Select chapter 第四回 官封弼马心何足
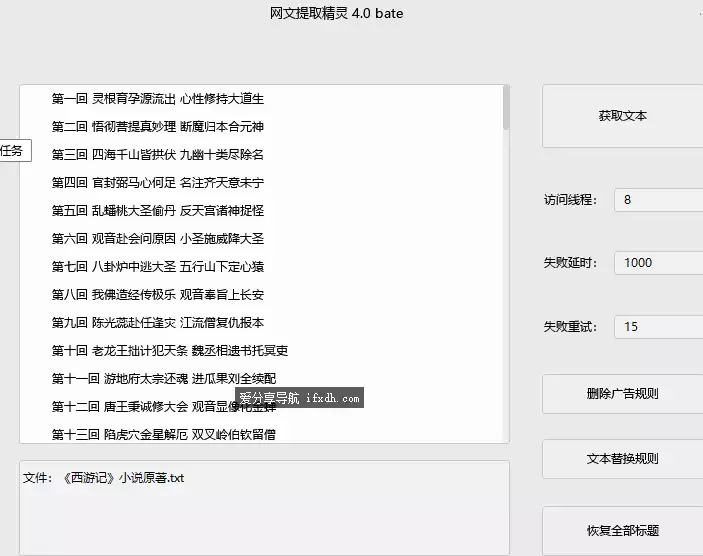Screen dimensions: 703x556 tap(158, 183)
